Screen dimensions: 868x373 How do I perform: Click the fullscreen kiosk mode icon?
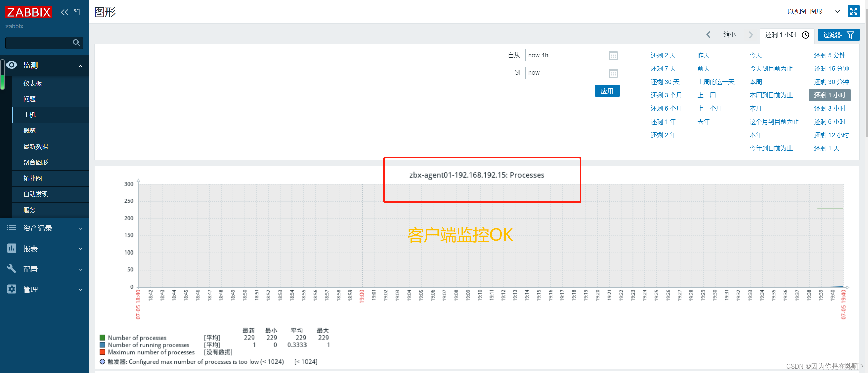click(853, 11)
